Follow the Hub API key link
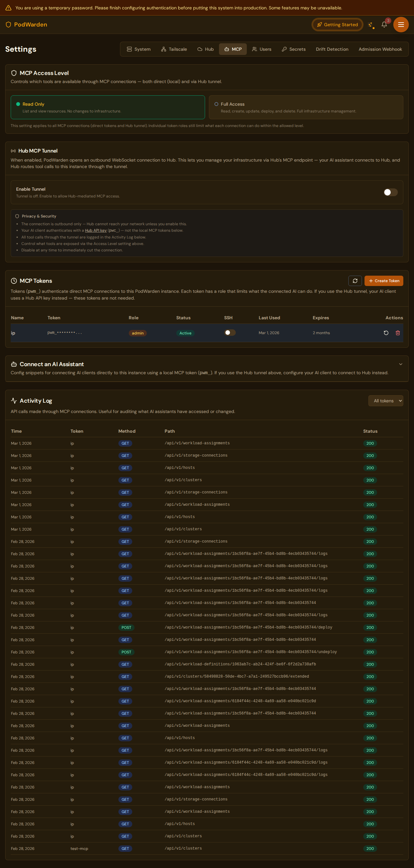 tap(96, 230)
